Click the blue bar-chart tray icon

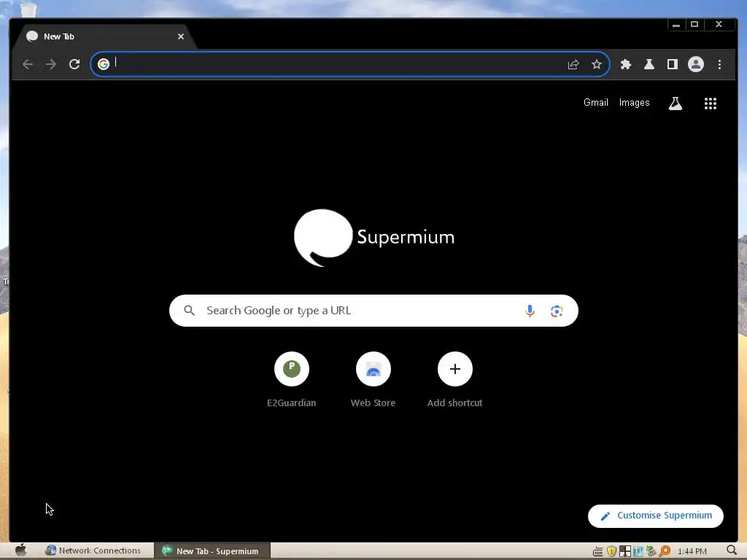pyautogui.click(x=638, y=551)
